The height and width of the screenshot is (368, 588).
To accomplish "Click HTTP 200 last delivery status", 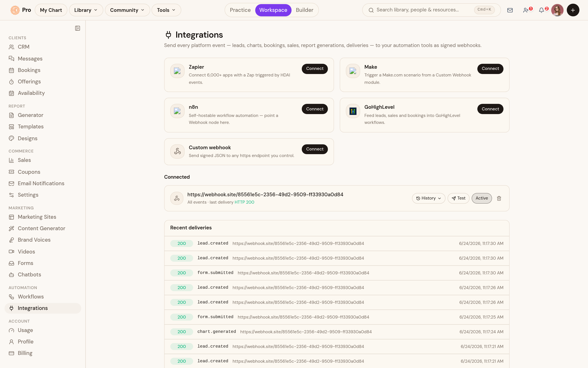I will [244, 202].
